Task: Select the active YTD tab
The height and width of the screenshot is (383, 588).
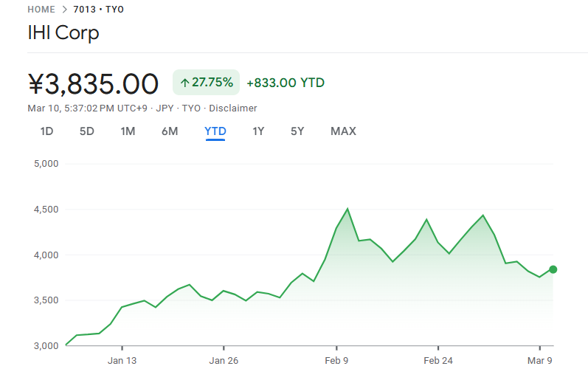Action: pyautogui.click(x=215, y=131)
